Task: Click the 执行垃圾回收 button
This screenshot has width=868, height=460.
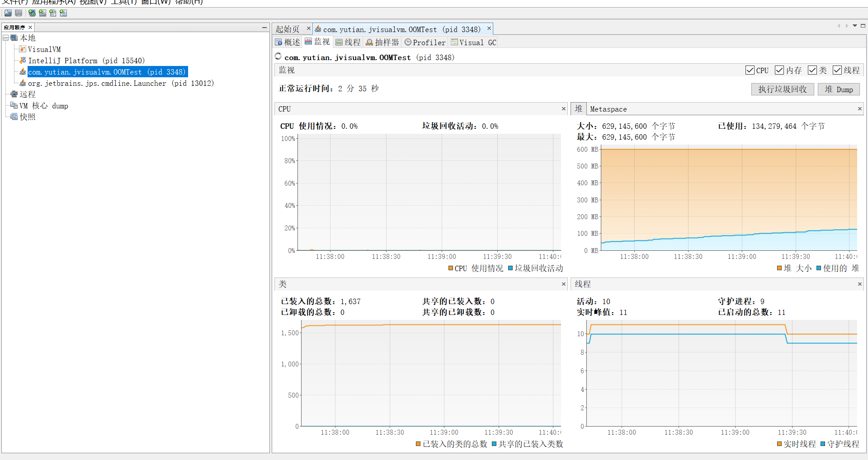Action: (x=782, y=89)
